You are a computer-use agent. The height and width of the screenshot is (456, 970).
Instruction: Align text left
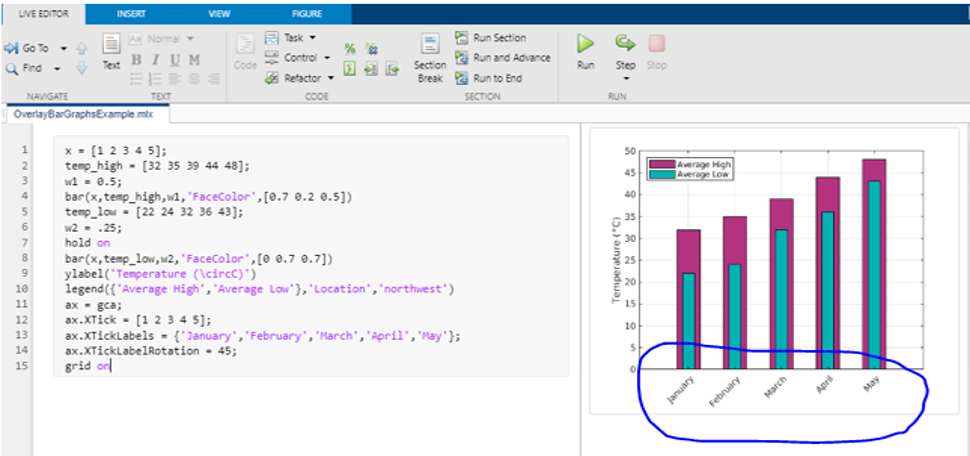click(175, 79)
